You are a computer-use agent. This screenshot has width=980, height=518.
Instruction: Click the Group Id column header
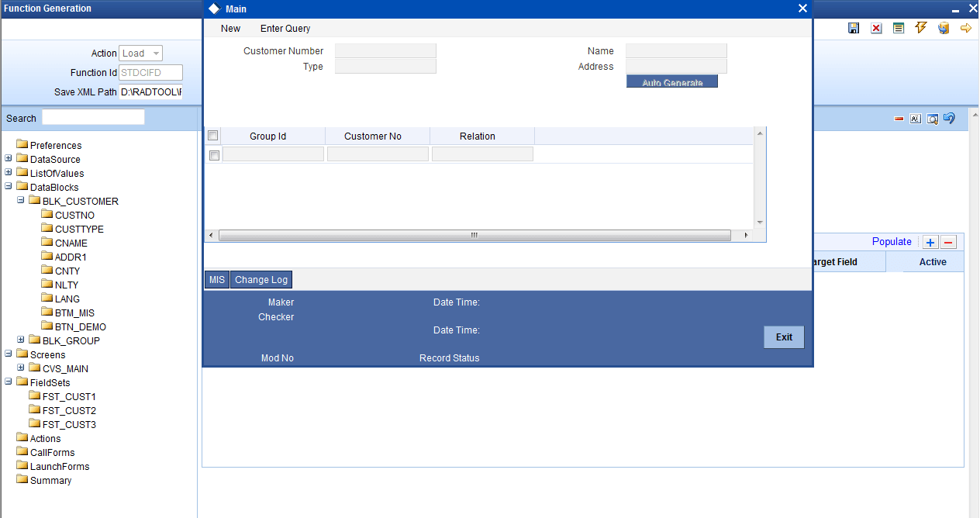[x=268, y=136]
